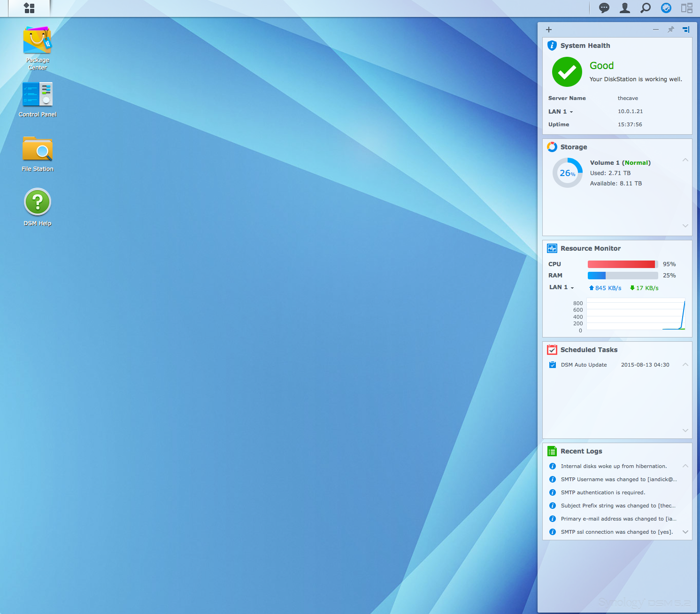Click server name value 'thecave'
The width and height of the screenshot is (700, 614).
628,98
